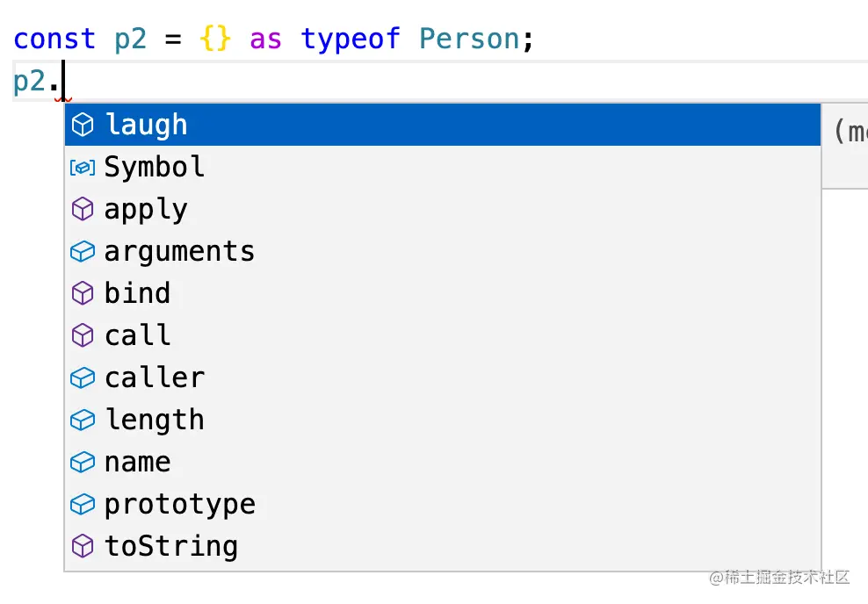Select the toString completion
868x604 pixels.
click(x=171, y=547)
